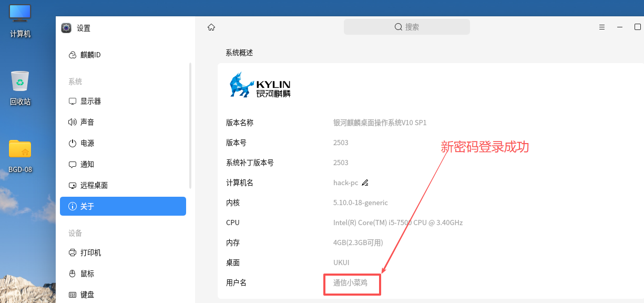Click the 版本名称 label
Image resolution: width=644 pixels, height=303 pixels.
(240, 123)
